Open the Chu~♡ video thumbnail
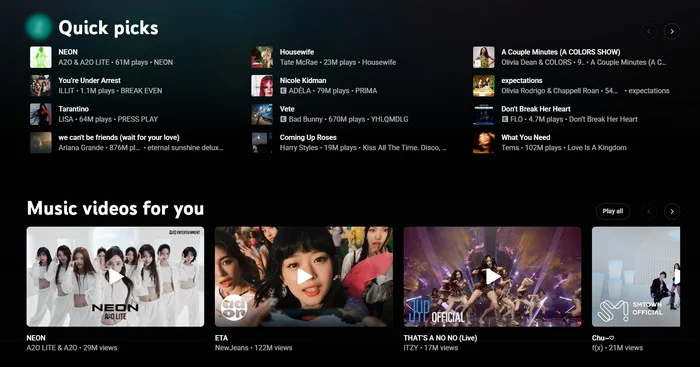This screenshot has width=700, height=367. click(636, 277)
